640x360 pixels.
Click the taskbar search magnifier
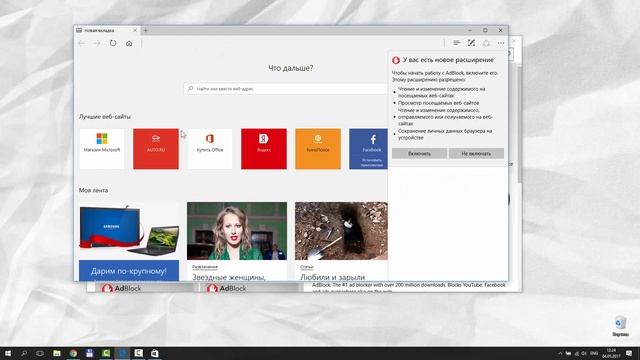click(x=24, y=353)
